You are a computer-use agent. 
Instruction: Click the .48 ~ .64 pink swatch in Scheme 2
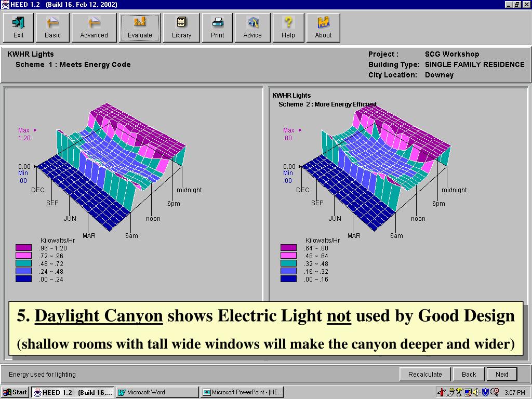288,256
